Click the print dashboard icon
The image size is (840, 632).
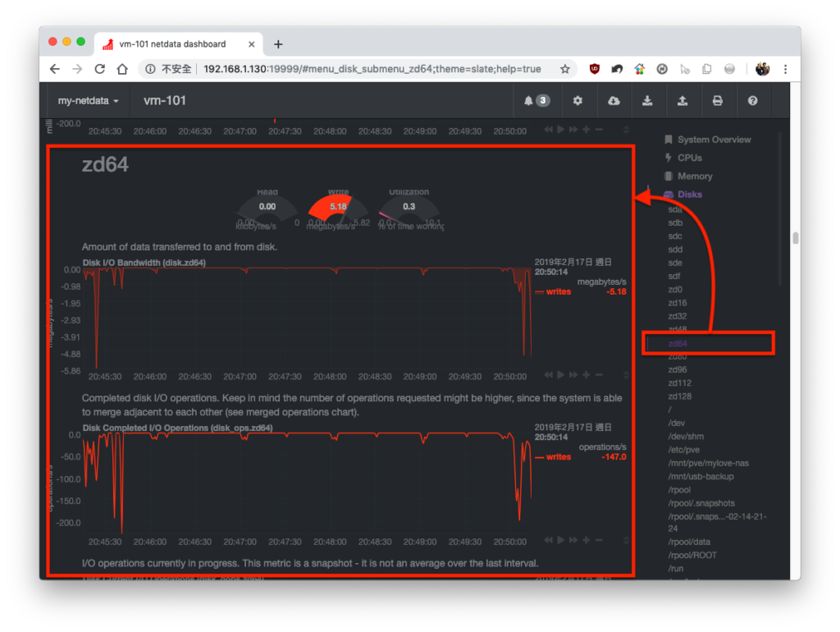pos(717,100)
